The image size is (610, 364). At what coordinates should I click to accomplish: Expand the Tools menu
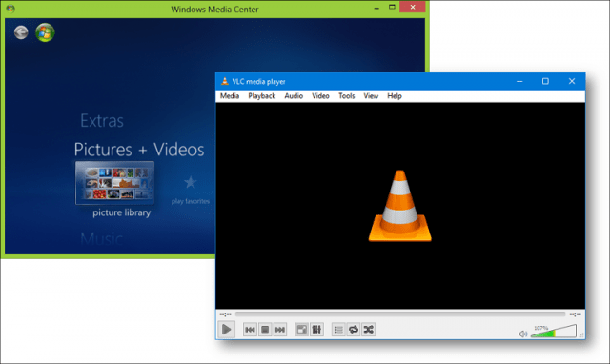[347, 96]
